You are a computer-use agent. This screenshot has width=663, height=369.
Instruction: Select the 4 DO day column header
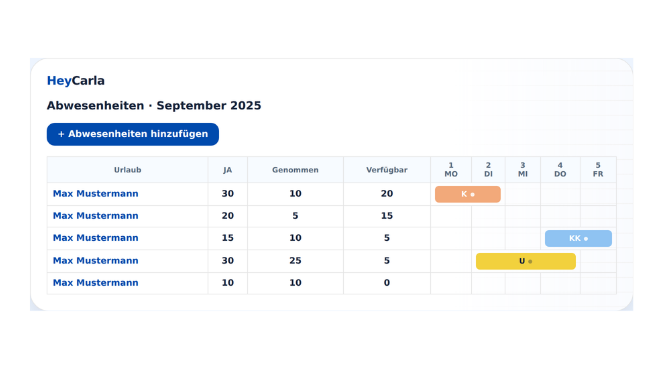point(560,170)
